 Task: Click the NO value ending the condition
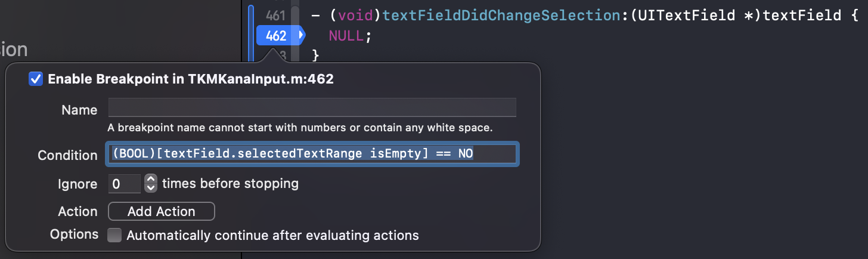pyautogui.click(x=466, y=154)
